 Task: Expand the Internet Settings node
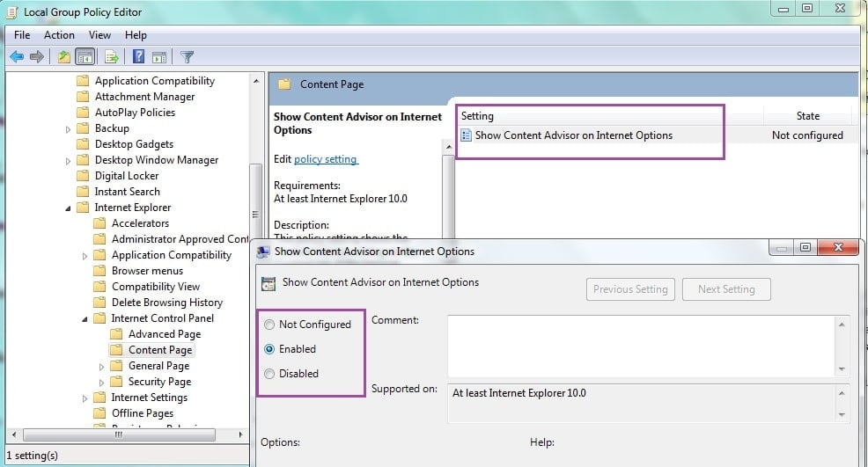[85, 398]
